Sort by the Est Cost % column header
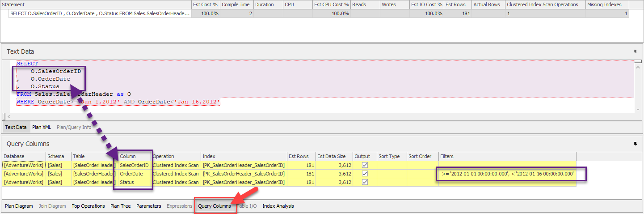 point(205,4)
